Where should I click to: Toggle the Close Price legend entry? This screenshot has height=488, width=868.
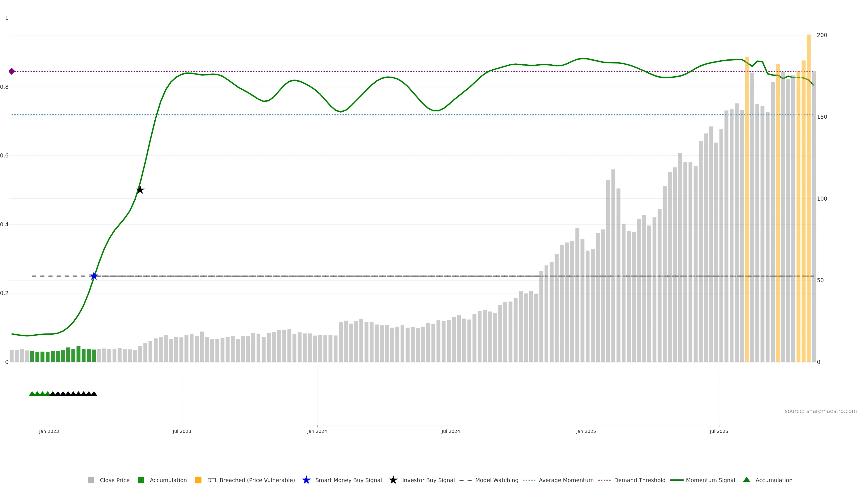tap(114, 480)
